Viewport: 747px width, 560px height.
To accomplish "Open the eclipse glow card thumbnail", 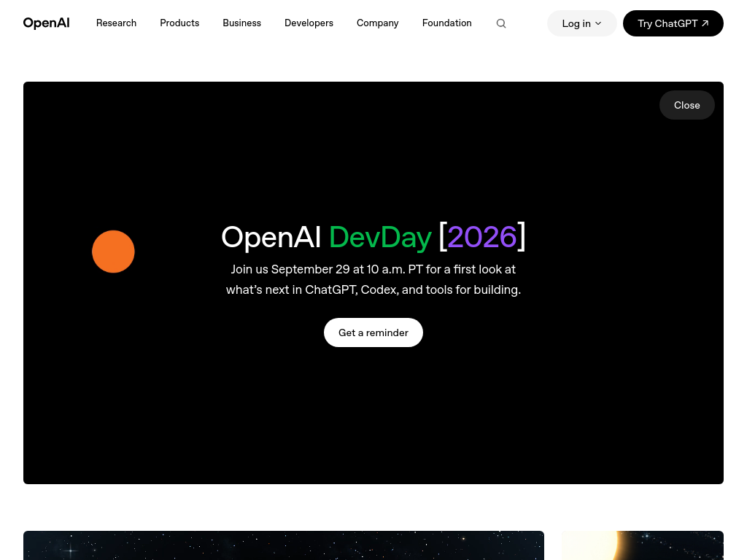I will (x=642, y=545).
